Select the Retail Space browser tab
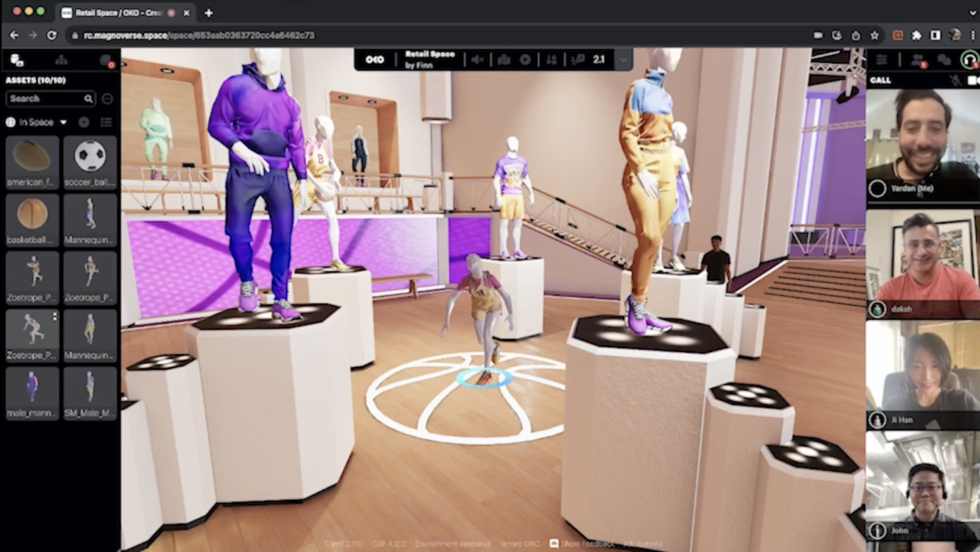 119,13
